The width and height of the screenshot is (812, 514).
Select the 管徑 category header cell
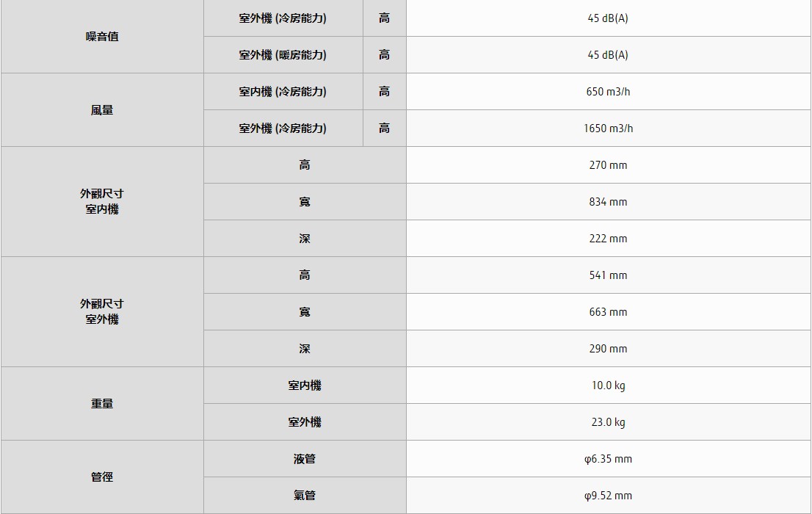(x=102, y=477)
